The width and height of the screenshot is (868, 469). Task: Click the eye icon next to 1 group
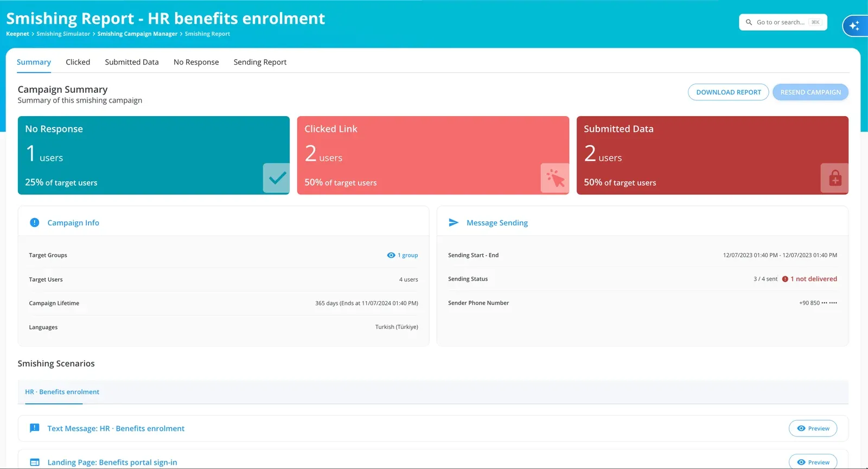[391, 255]
